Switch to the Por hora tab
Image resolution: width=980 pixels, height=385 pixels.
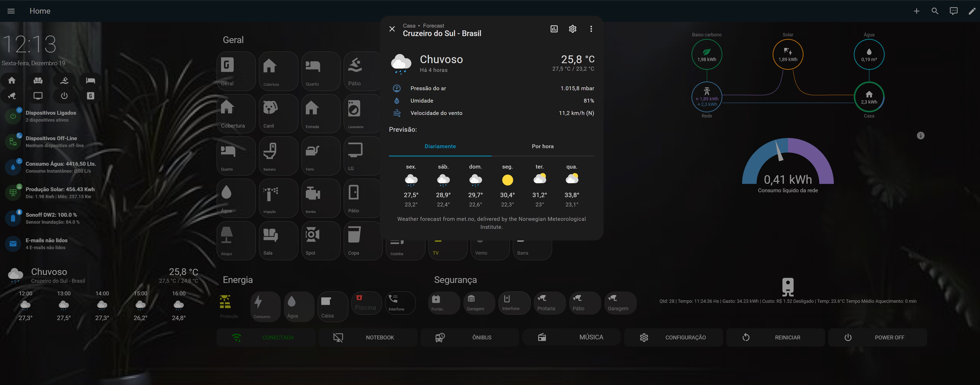point(543,146)
